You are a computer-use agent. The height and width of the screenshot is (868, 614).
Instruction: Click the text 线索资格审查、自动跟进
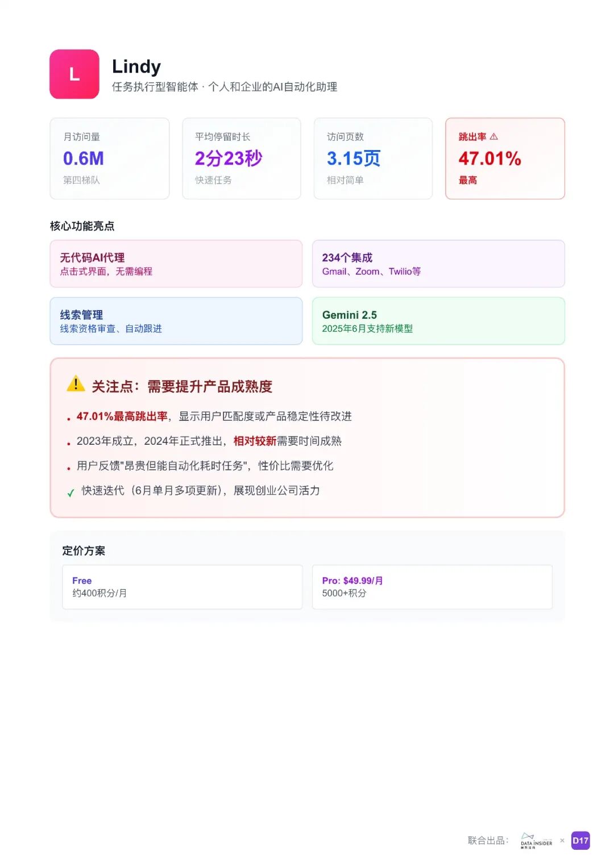(x=111, y=329)
